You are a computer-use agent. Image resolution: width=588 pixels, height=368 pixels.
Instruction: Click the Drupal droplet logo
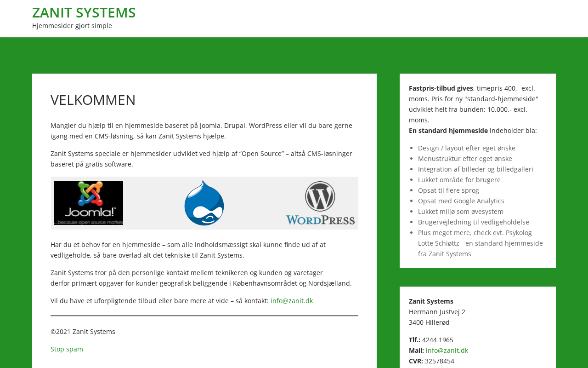(204, 203)
